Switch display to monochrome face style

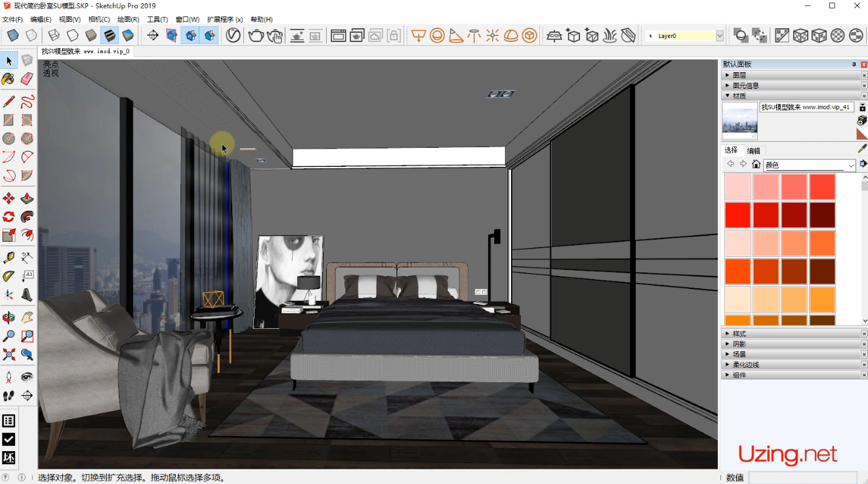pos(856,35)
